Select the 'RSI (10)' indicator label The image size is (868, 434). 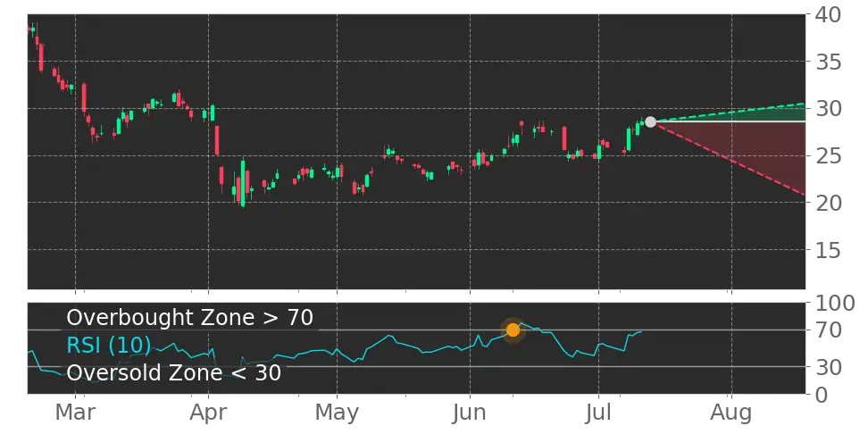109,345
